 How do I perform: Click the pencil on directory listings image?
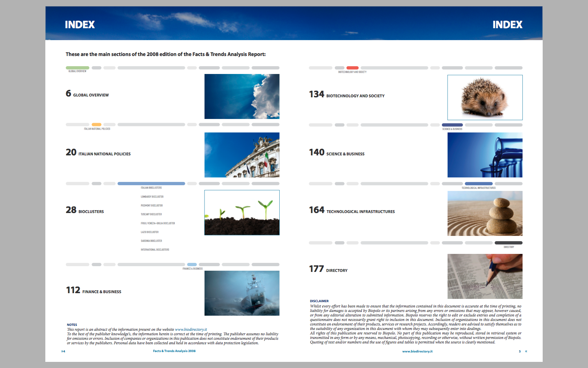pos(485,276)
